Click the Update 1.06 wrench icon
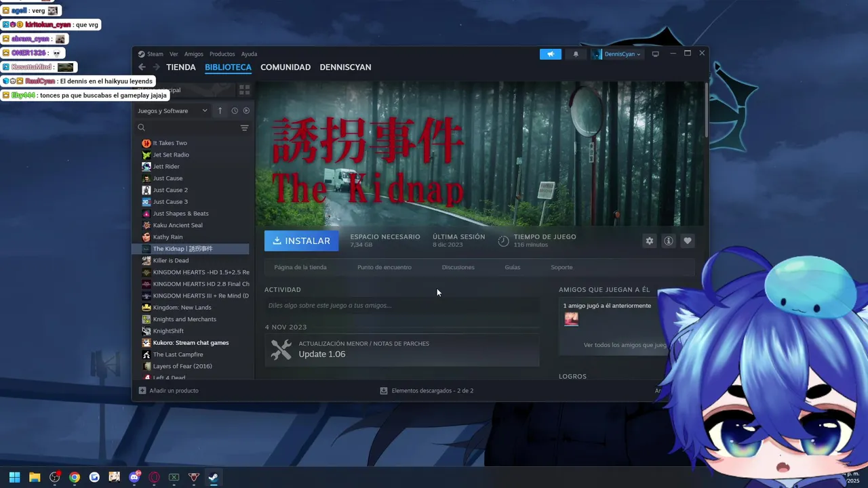Image resolution: width=868 pixels, height=488 pixels. (x=281, y=349)
